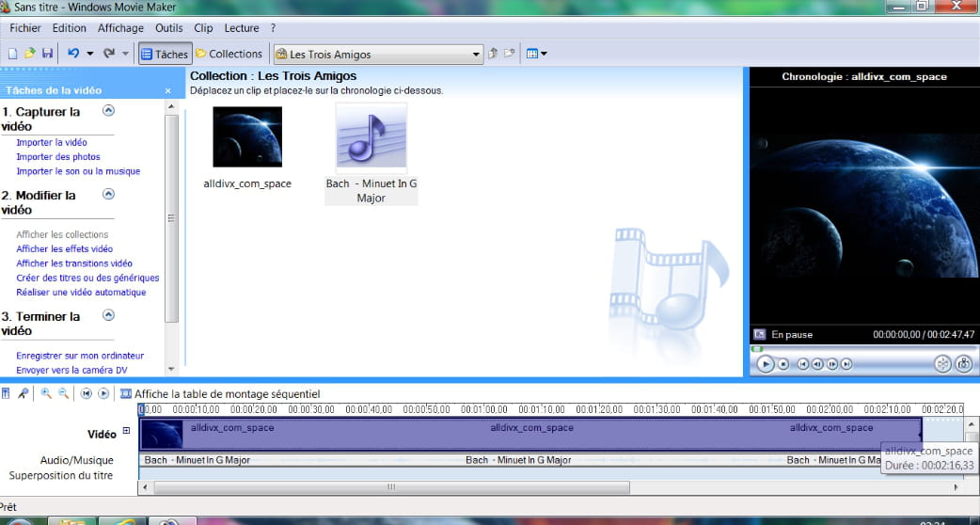Click the full-screen icon beside En pause
The width and height of the screenshot is (980, 525).
pos(759,334)
